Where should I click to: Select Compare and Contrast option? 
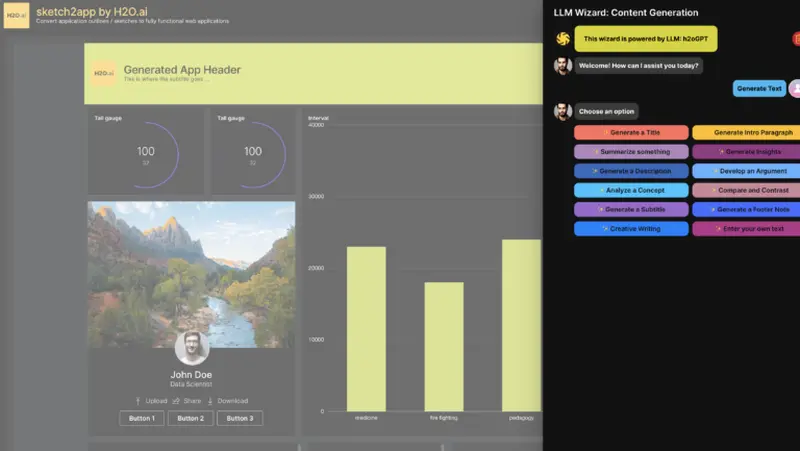pos(747,190)
